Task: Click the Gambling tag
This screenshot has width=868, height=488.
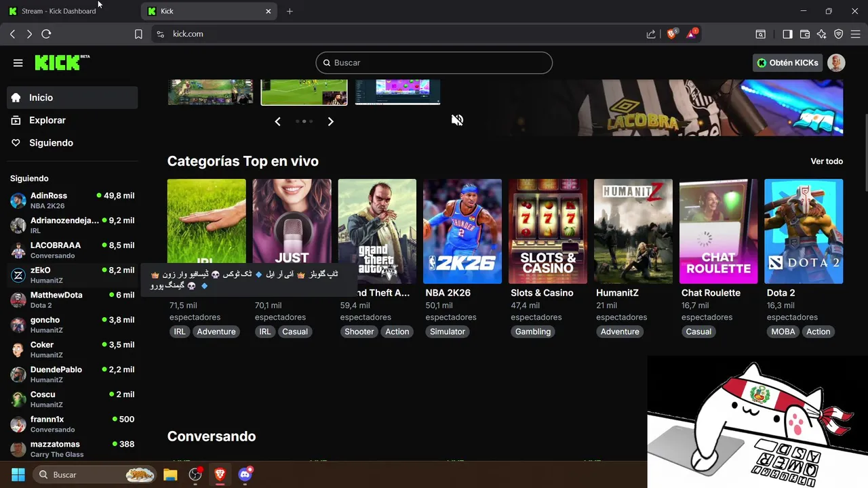Action: click(x=533, y=331)
